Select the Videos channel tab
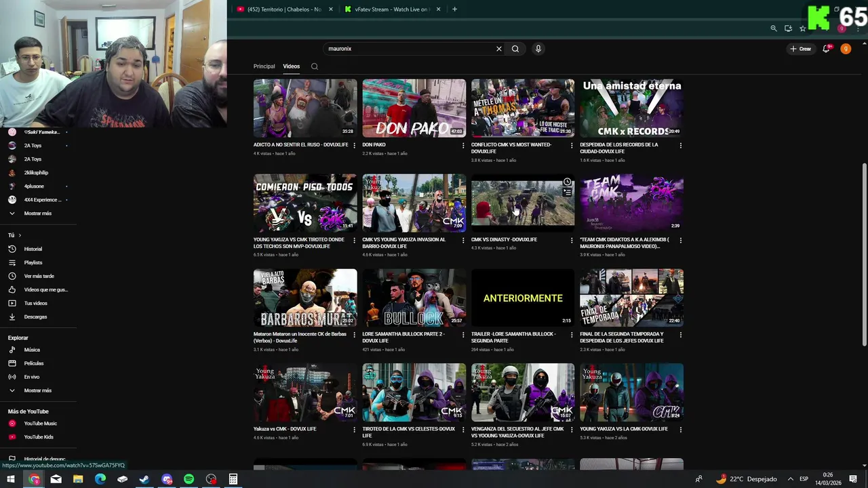 click(x=292, y=66)
